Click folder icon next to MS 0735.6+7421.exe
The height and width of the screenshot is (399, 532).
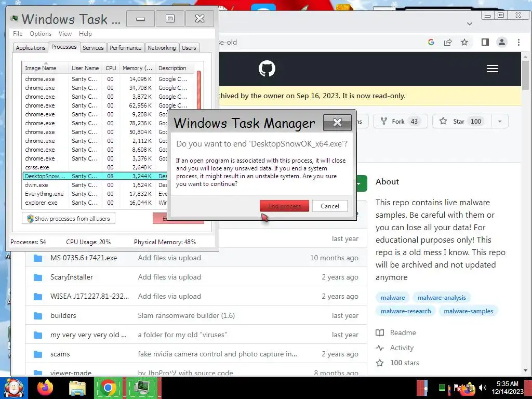[x=38, y=258]
